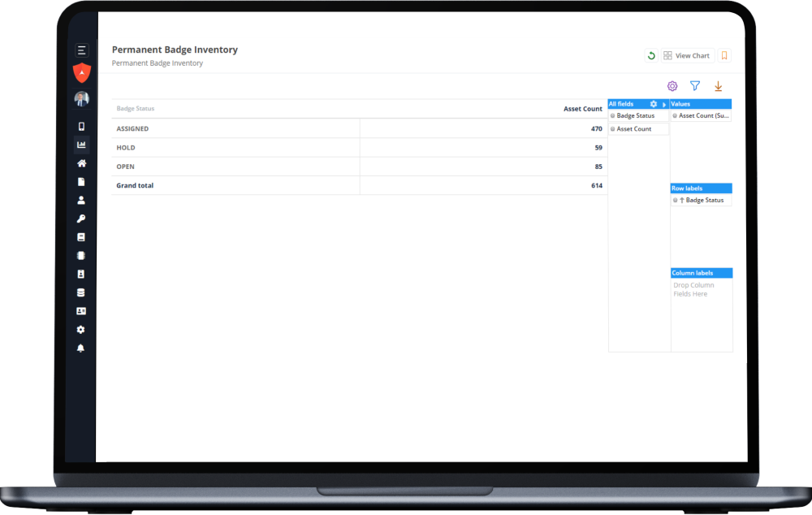Open the key icon in the sidebar
Viewport: 812px width, 515px height.
pyautogui.click(x=81, y=219)
